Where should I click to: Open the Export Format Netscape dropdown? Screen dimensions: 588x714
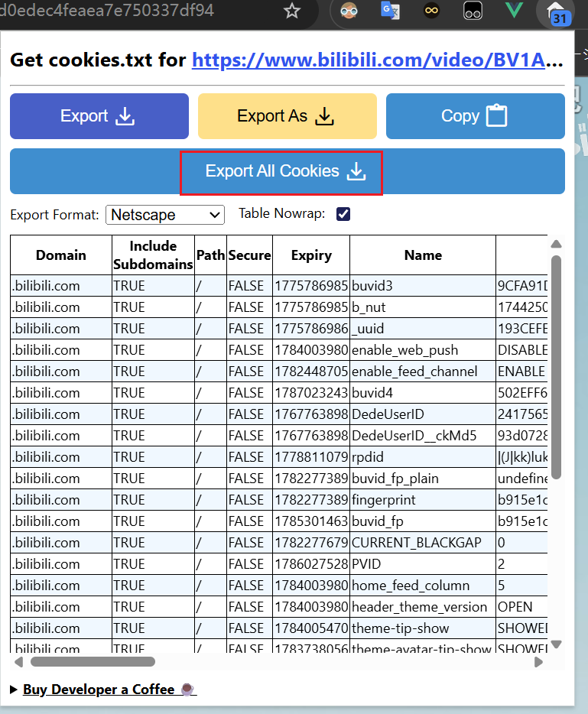[165, 215]
